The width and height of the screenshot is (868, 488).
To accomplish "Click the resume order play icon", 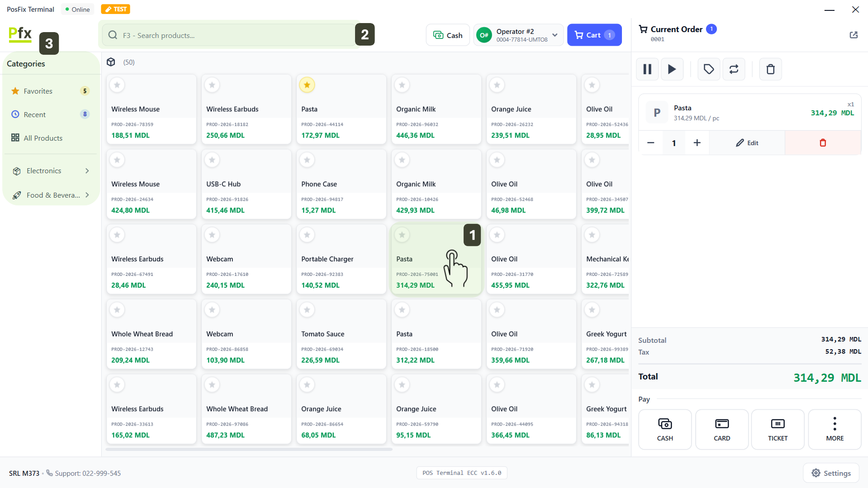I will (x=672, y=69).
